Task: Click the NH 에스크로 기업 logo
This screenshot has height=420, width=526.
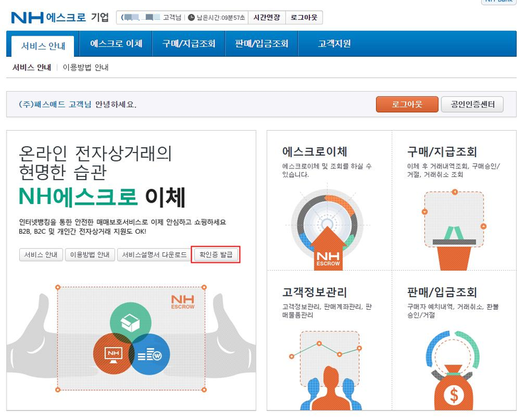Action: pyautogui.click(x=60, y=18)
